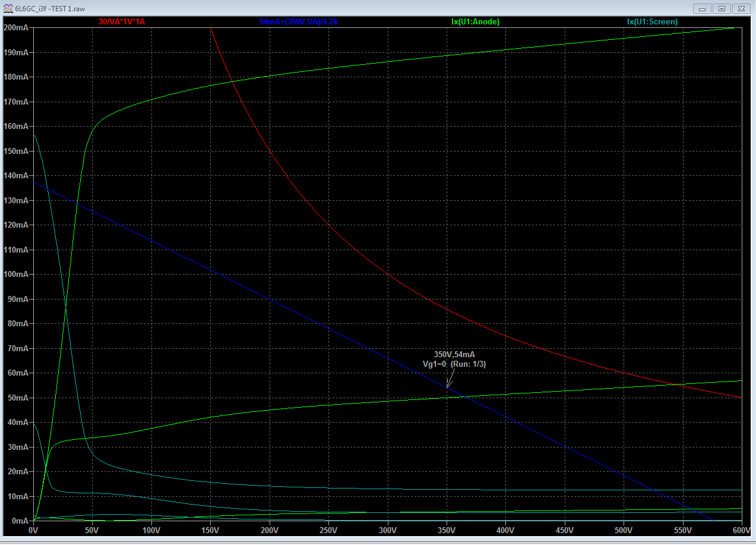
Task: Click the 0V label on horizontal axis
Action: (33, 531)
